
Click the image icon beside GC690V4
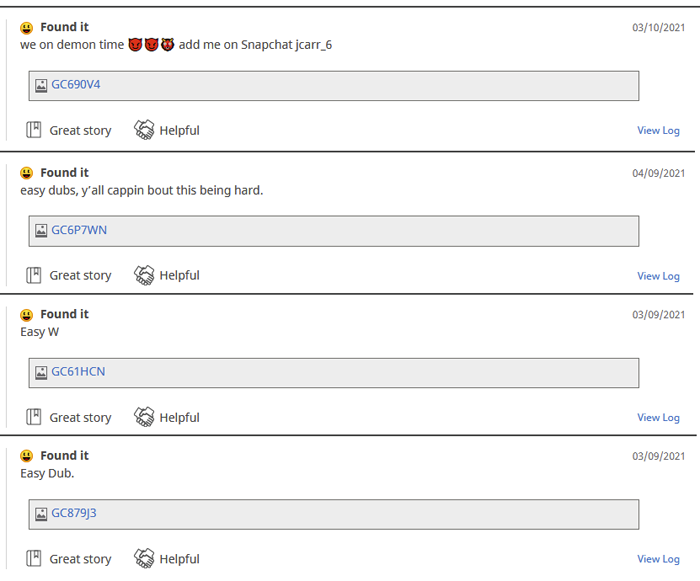(41, 85)
